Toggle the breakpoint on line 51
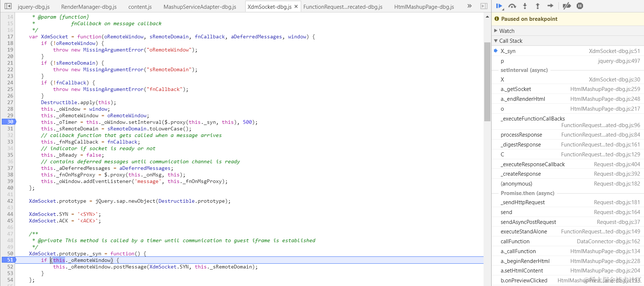The image size is (644, 286). (x=9, y=260)
